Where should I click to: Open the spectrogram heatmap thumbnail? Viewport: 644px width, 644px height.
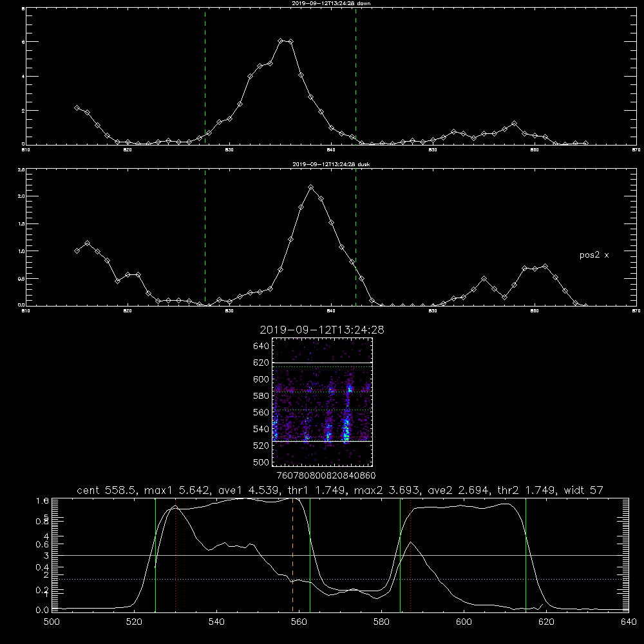[x=323, y=402]
